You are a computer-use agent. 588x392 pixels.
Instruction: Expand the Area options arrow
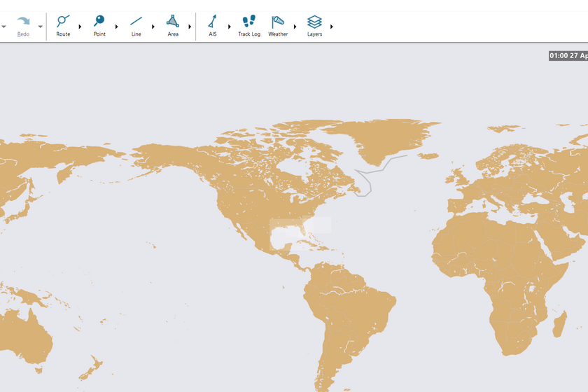coord(190,27)
